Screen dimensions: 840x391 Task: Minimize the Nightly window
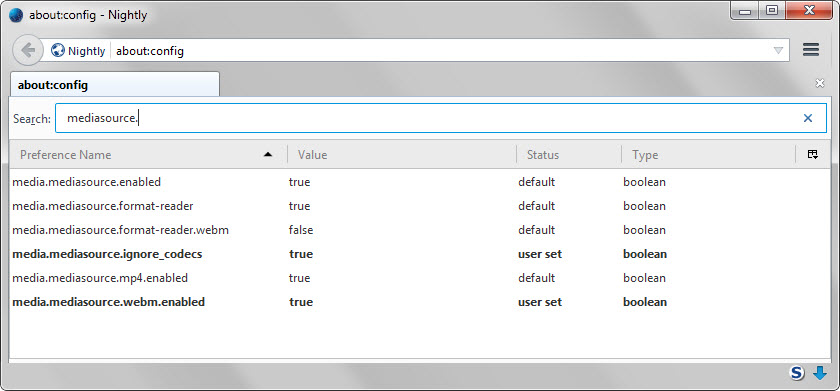[746, 11]
